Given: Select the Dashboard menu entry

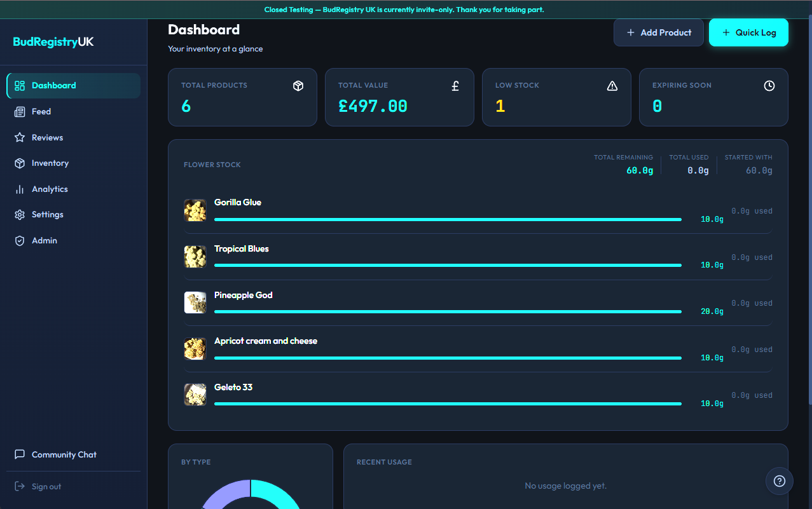Looking at the screenshot, I should click(x=54, y=85).
